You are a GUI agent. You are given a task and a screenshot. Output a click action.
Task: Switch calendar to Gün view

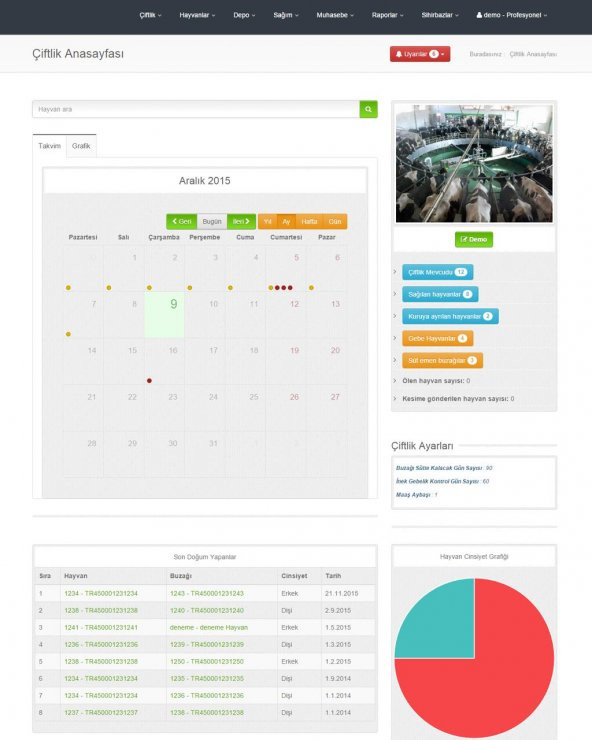click(335, 221)
